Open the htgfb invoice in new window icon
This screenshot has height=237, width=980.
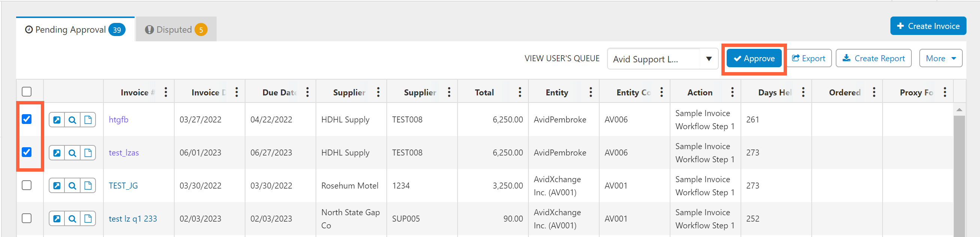(57, 120)
